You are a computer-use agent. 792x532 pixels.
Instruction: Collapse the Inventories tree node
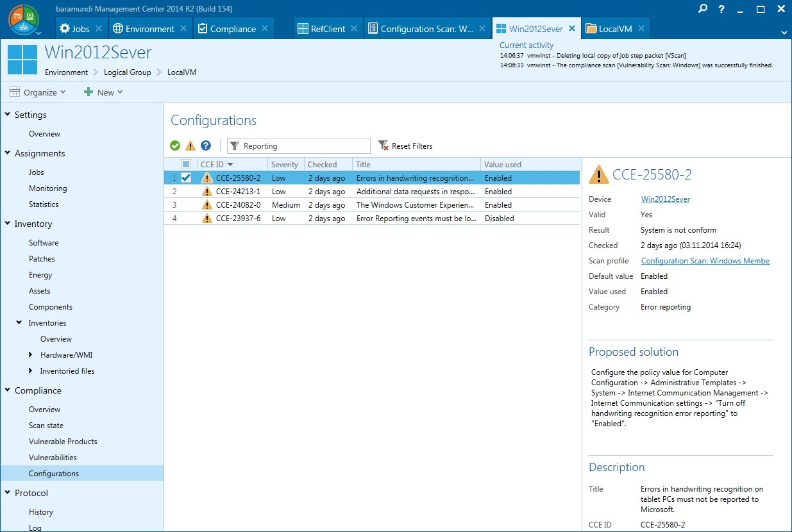point(19,322)
